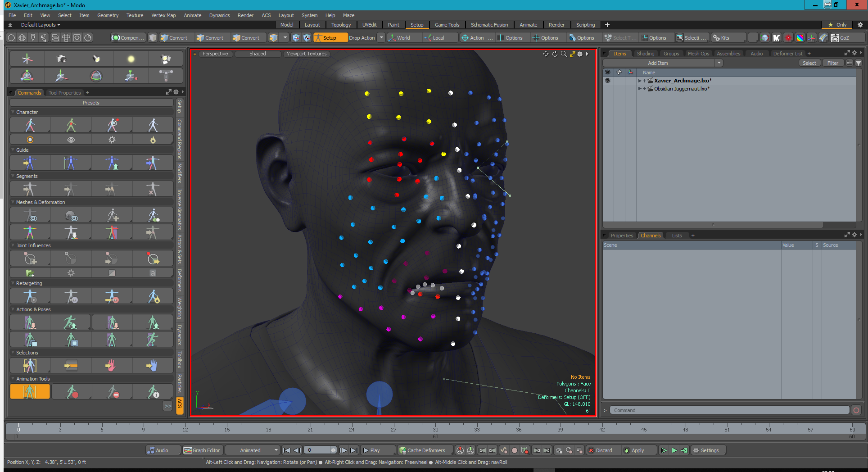Click the rainbow color gradient icon in toolbar
Screen dimensions: 868x472
pyautogui.click(x=800, y=38)
